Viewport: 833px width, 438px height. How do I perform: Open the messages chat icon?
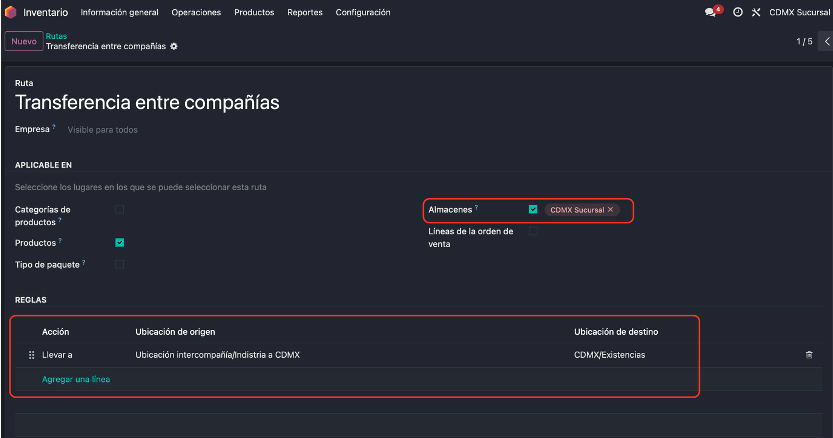point(711,13)
